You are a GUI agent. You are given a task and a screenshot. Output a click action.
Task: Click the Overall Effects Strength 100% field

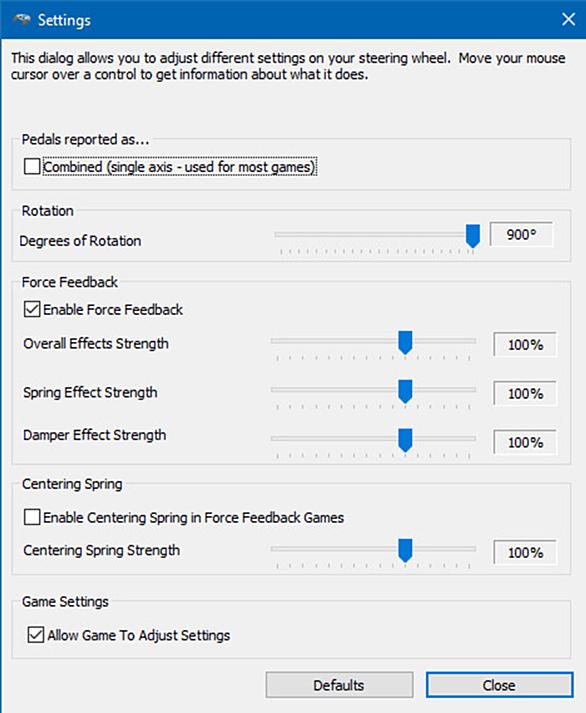(x=525, y=345)
